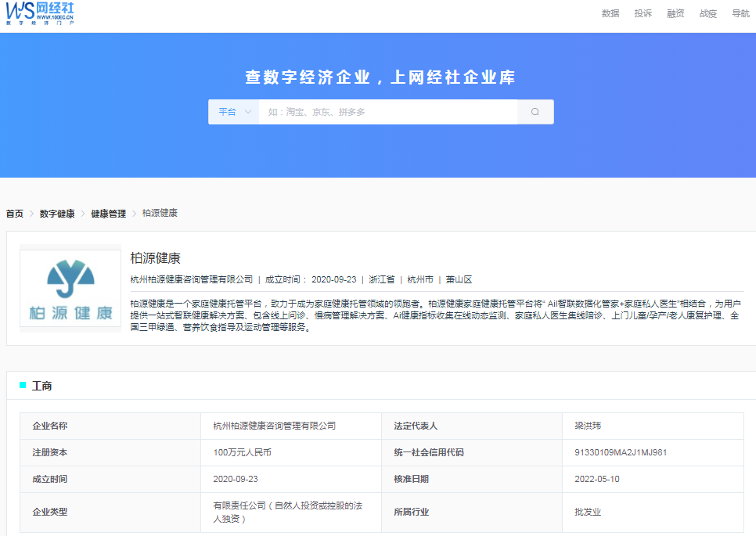Open the 数据 nav menu

coord(610,13)
